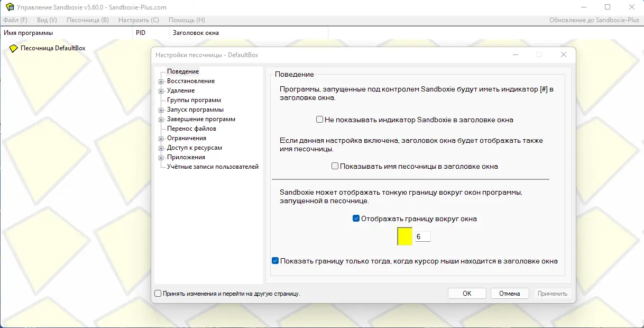This screenshot has width=644, height=328.
Task: Close the Настройки песочницы dialog
Action: point(564,54)
